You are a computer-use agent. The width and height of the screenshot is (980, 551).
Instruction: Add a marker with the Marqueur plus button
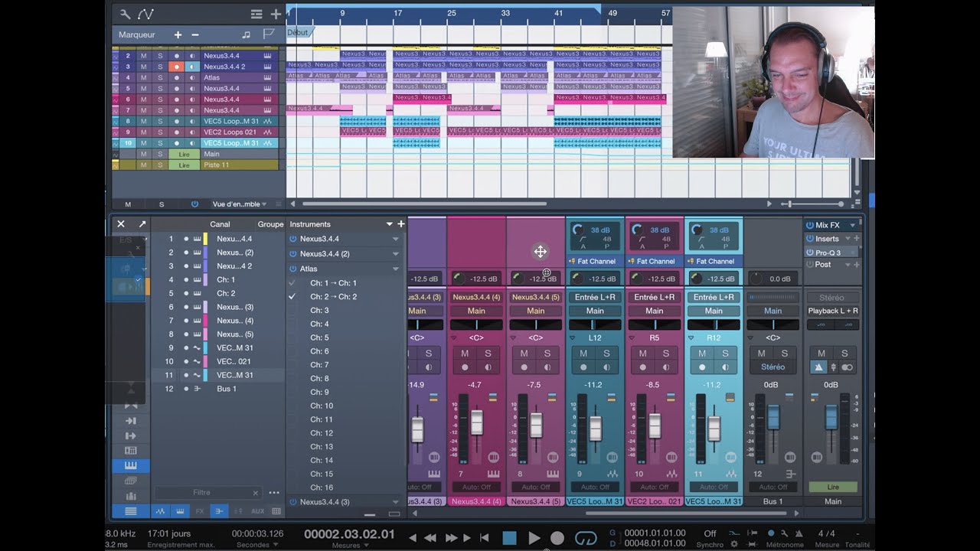[178, 34]
